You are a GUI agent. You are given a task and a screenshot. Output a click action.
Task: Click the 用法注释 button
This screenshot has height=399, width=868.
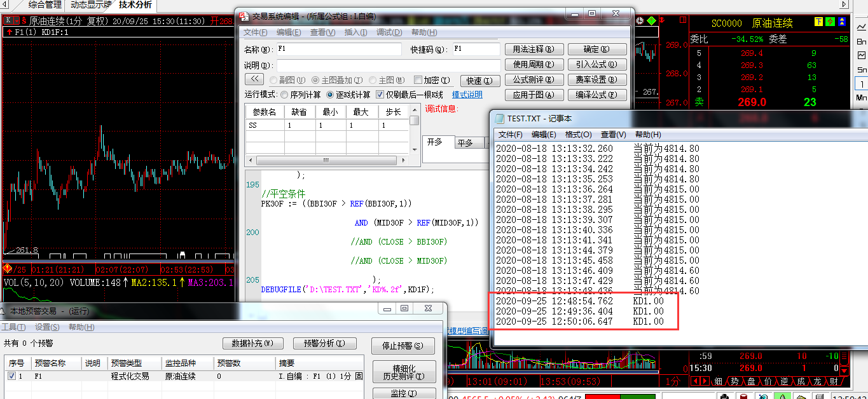tap(534, 49)
